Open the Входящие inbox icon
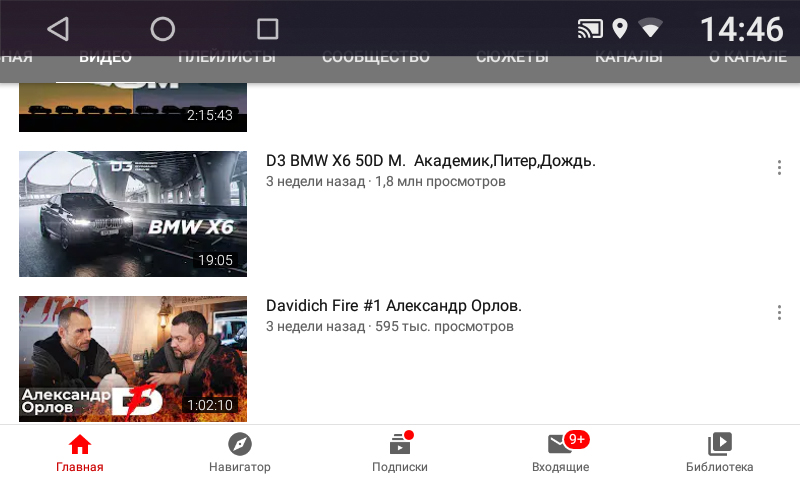Image resolution: width=800 pixels, height=480 pixels. [x=560, y=445]
